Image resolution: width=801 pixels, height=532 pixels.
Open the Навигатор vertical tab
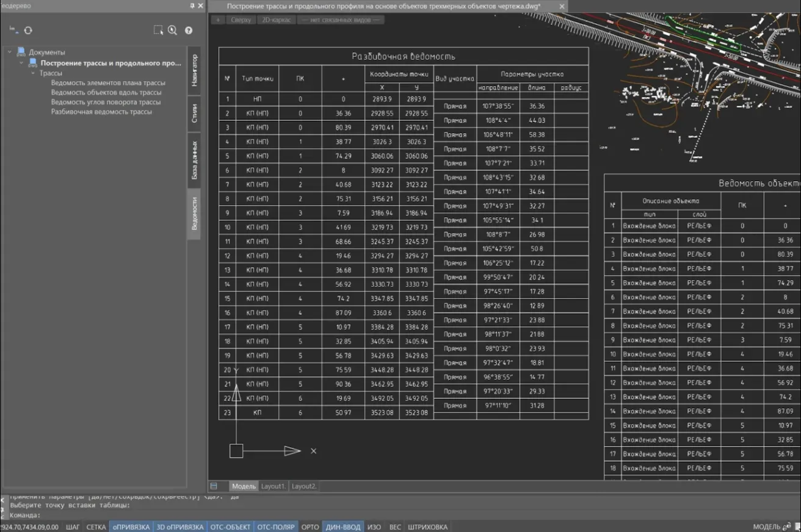pyautogui.click(x=194, y=70)
